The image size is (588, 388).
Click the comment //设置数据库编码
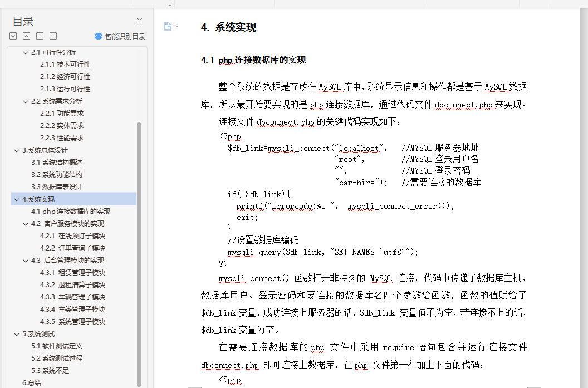point(263,240)
